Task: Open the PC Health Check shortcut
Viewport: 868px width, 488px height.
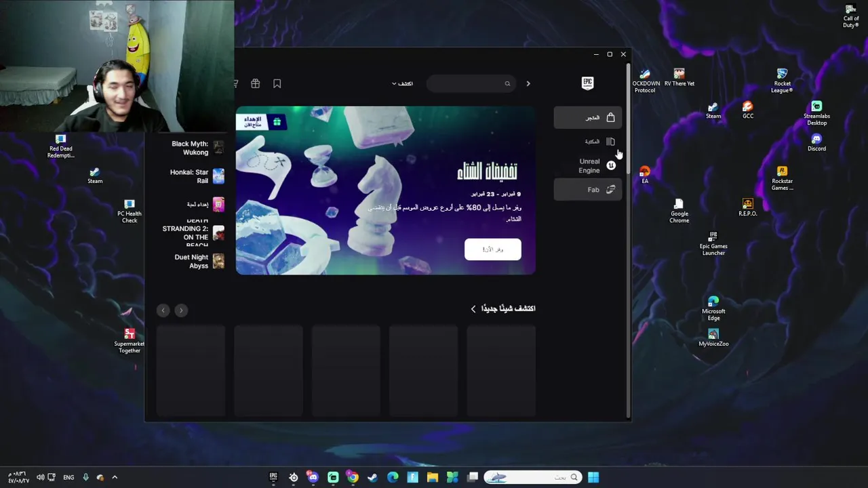Action: tap(130, 211)
